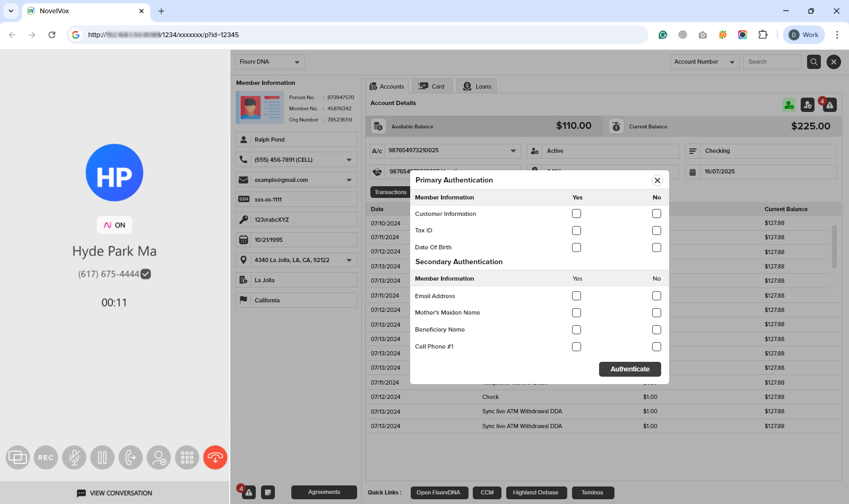Screen dimensions: 849x504
Task: Check Yes for Tax ID authentication
Action: 576,230
